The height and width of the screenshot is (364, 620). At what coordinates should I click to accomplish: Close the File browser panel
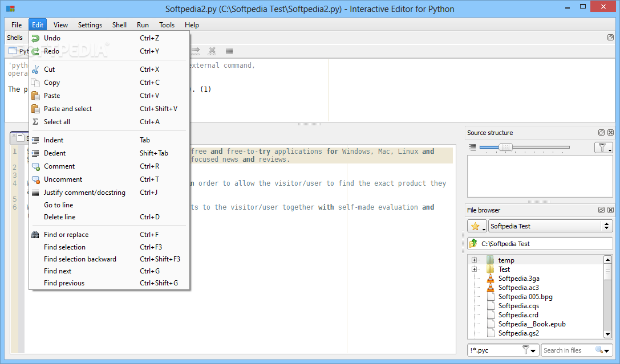(610, 210)
